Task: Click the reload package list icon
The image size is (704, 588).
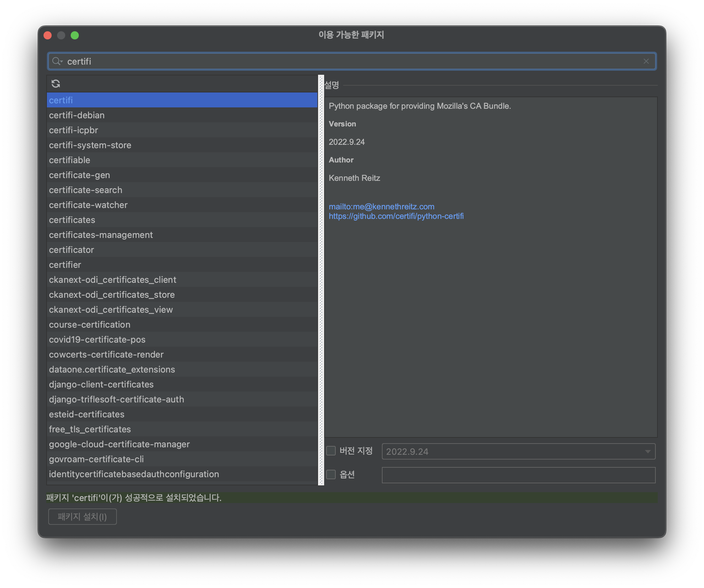Action: click(56, 84)
